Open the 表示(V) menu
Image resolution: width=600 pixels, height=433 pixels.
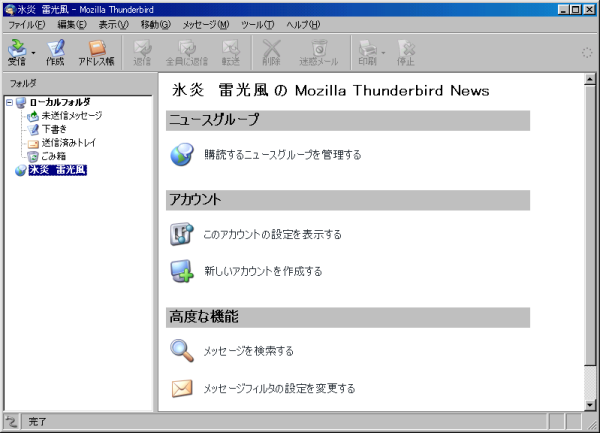point(114,25)
